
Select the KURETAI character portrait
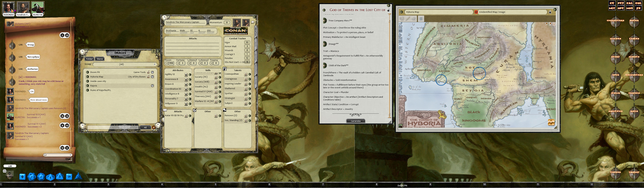pyautogui.click(x=38, y=7)
